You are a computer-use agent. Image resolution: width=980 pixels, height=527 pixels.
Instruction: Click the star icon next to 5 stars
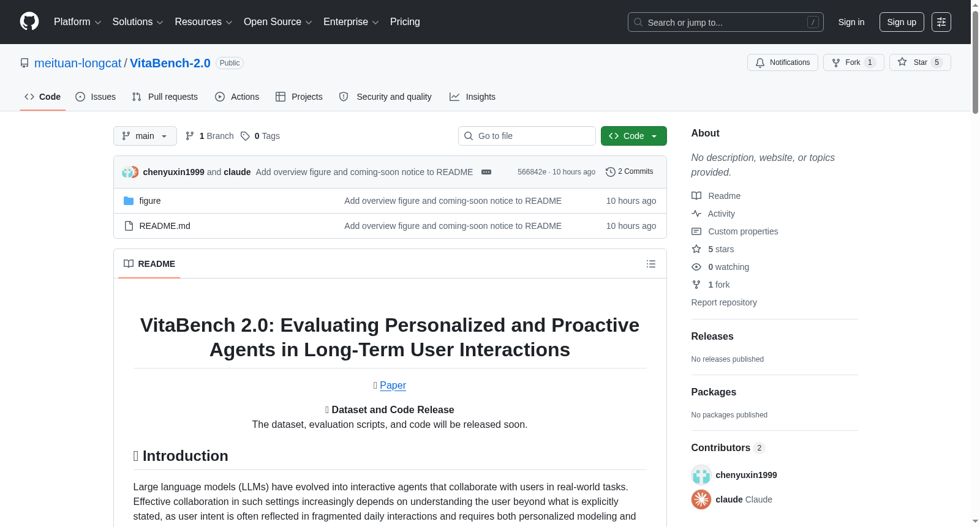(696, 249)
